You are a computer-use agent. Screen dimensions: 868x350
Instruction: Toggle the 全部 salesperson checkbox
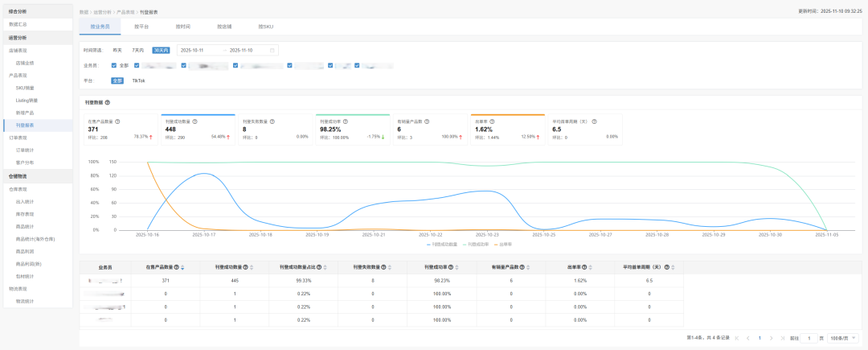click(114, 65)
